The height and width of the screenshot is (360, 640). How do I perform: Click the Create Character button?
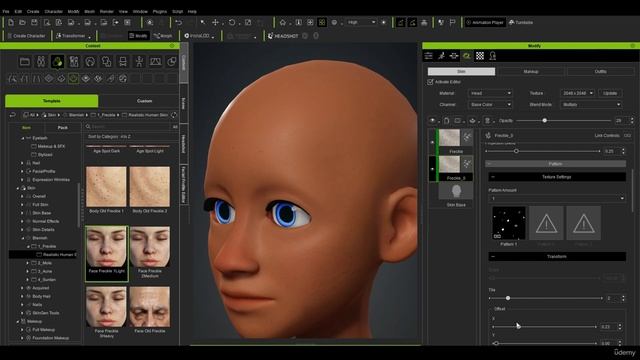coord(27,36)
